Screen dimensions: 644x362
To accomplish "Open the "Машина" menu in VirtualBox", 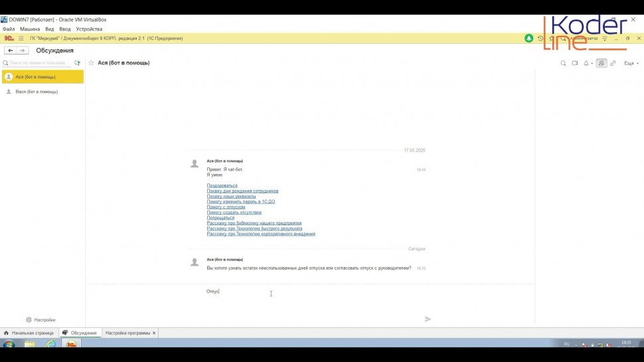I will coord(29,29).
